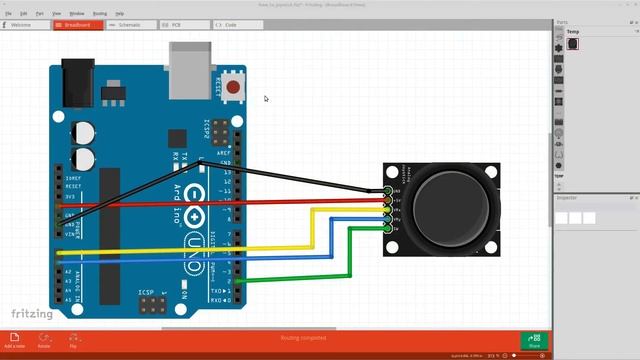This screenshot has width=640, height=360.
Task: Close the Inspector panel
Action: click(x=637, y=198)
